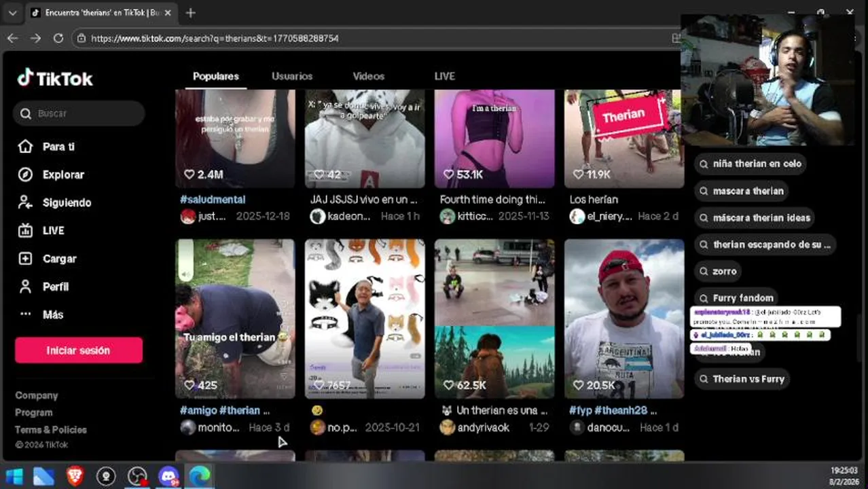Switch to the Usuarios tab
Screen dimensions: 868x489
coord(292,76)
